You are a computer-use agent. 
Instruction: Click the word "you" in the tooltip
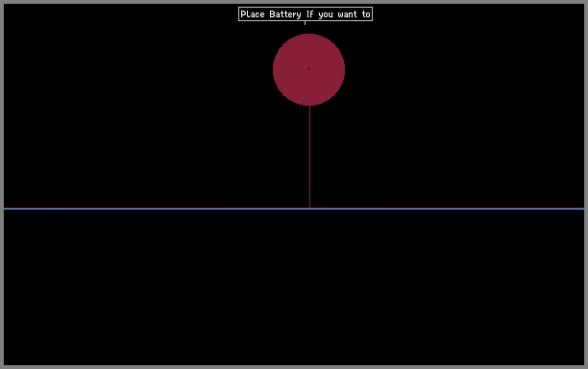tap(326, 15)
